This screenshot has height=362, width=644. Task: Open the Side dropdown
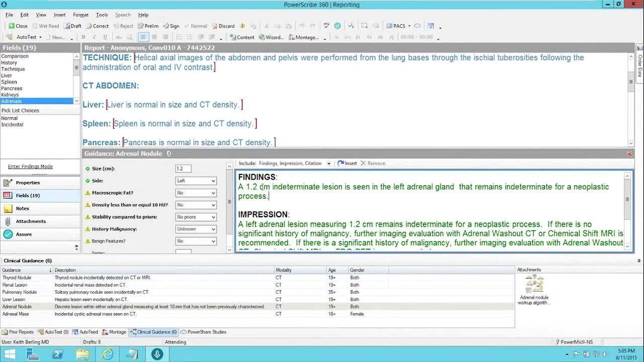pyautogui.click(x=196, y=180)
